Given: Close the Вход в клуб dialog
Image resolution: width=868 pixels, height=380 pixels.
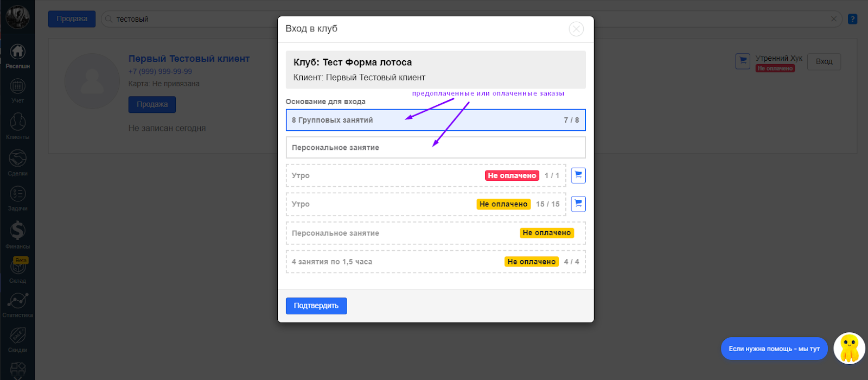Looking at the screenshot, I should [x=576, y=29].
